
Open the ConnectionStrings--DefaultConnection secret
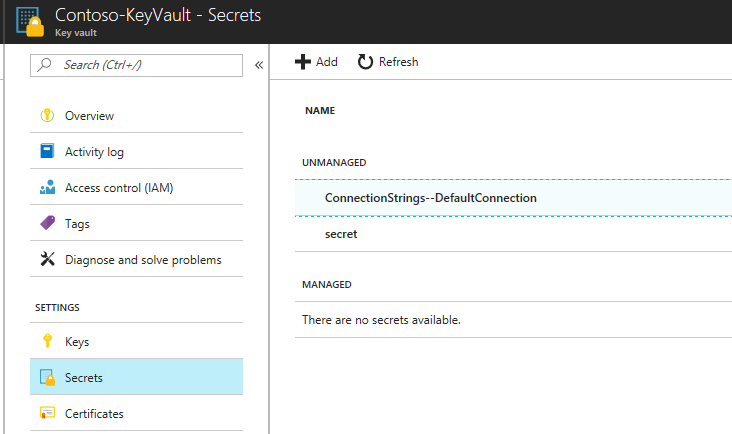(x=430, y=198)
